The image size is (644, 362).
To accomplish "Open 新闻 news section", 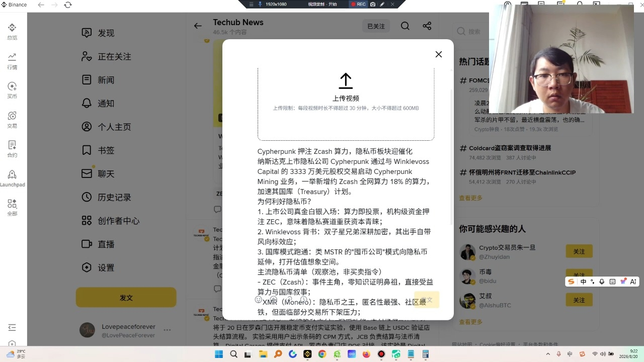I will click(98, 80).
